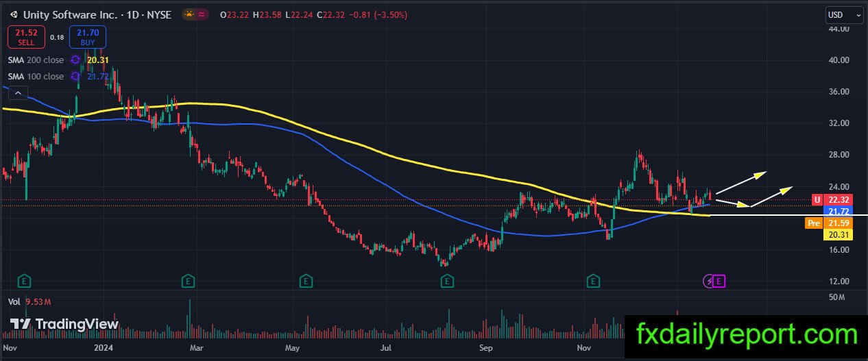Image resolution: width=868 pixels, height=361 pixels.
Task: Click the 16.00 price axis label
Action: pyautogui.click(x=839, y=249)
